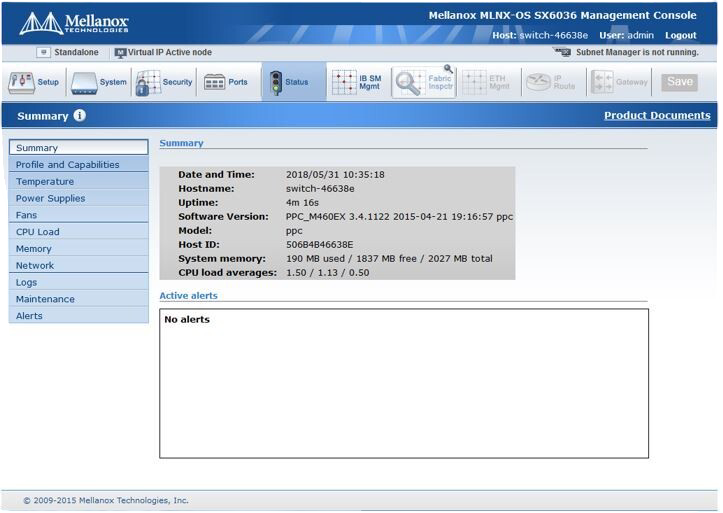Click the Mellanox Technologies logo

point(74,23)
